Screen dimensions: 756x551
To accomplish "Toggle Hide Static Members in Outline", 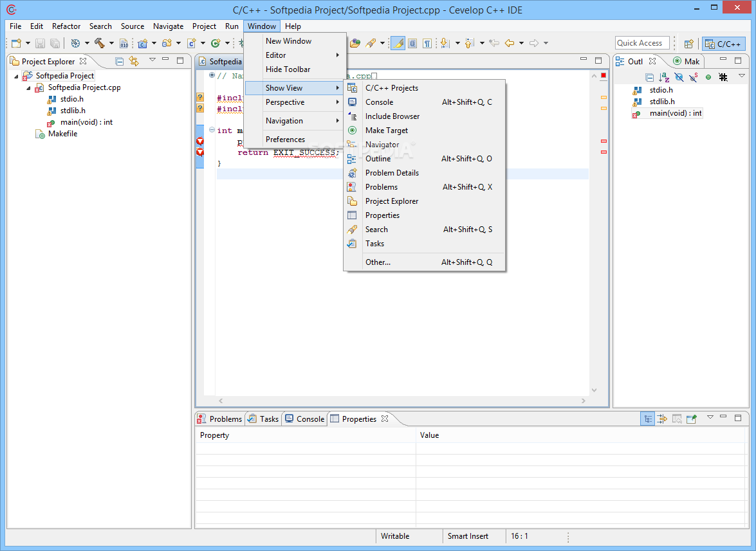I will tap(694, 77).
